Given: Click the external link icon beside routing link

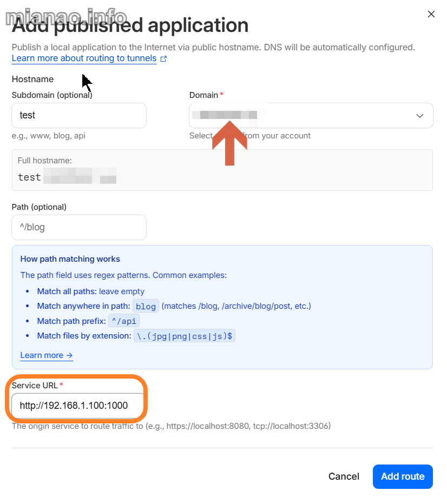Looking at the screenshot, I should point(163,59).
